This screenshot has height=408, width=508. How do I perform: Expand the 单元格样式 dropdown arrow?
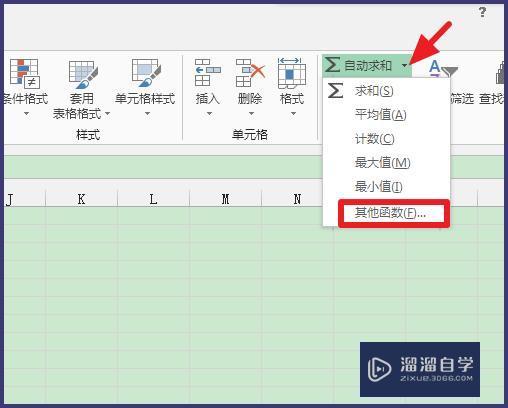point(147,114)
